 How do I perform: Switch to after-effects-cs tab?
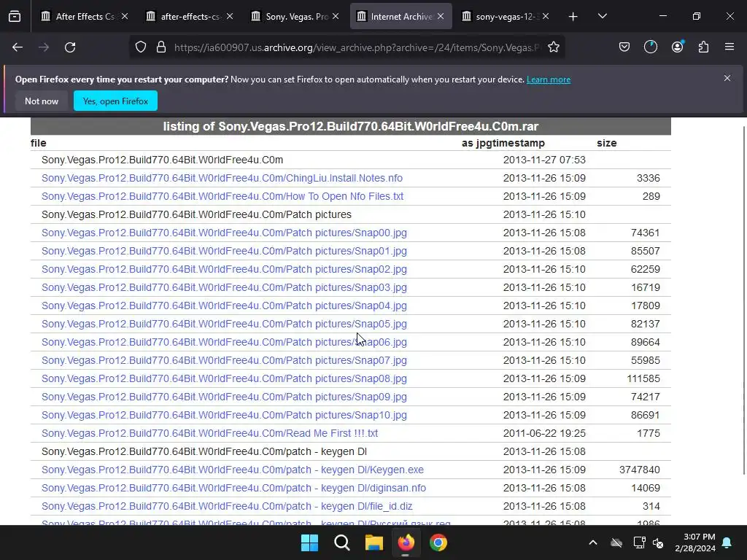tap(190, 16)
